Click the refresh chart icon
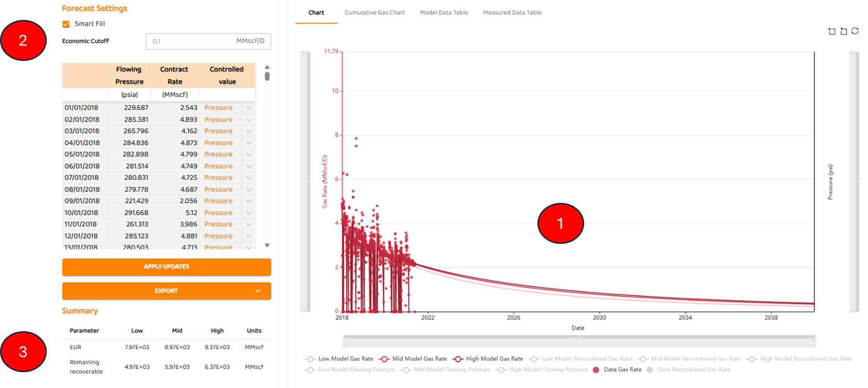 855,31
